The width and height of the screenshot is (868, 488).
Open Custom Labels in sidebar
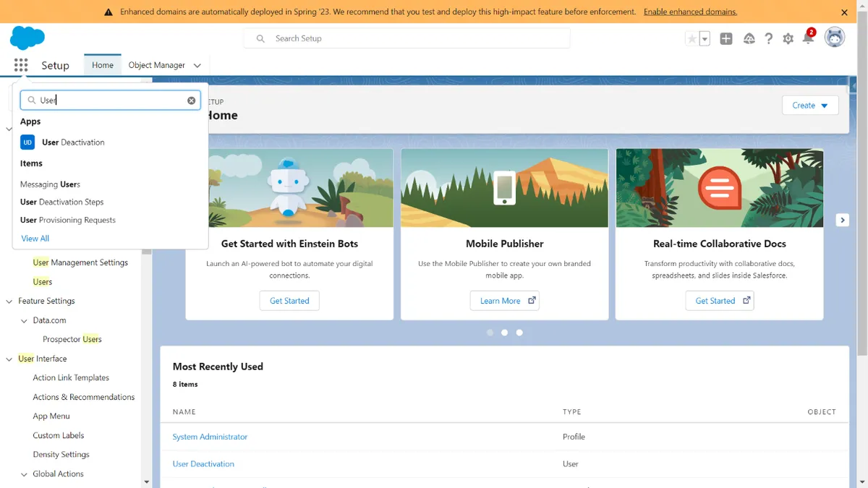click(x=59, y=435)
